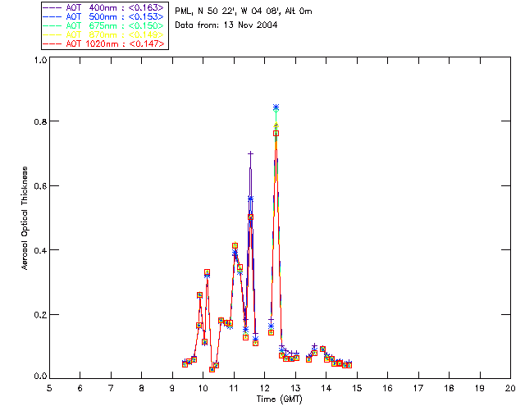Click the x-axis label 13
This screenshot has height=420, width=525.
(295, 388)
